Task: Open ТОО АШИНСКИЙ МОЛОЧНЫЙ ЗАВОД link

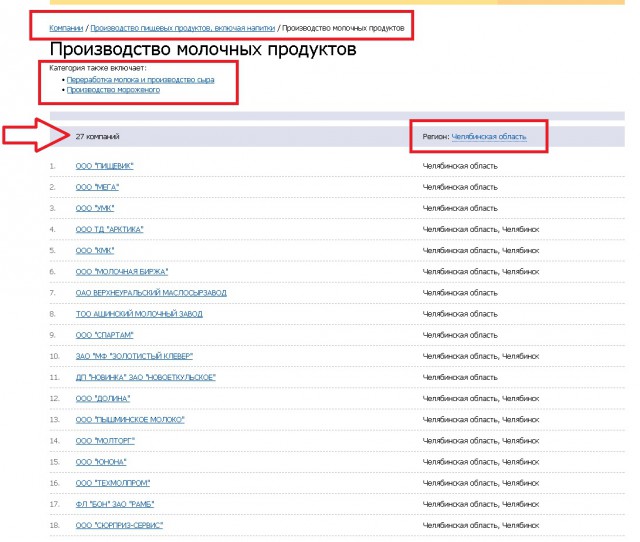Action: (x=139, y=314)
